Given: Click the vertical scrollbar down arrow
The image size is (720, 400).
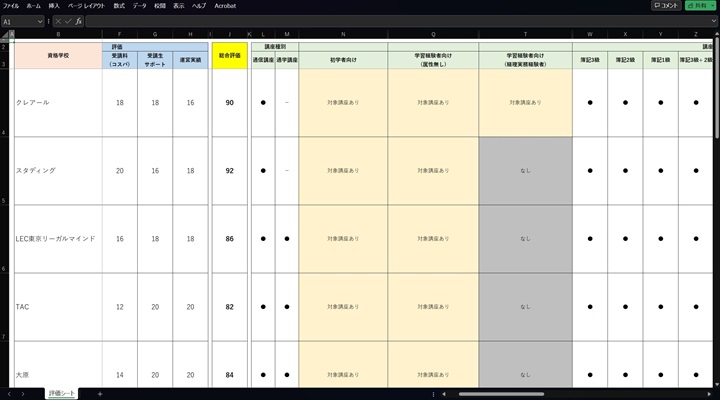Looking at the screenshot, I should click(717, 384).
